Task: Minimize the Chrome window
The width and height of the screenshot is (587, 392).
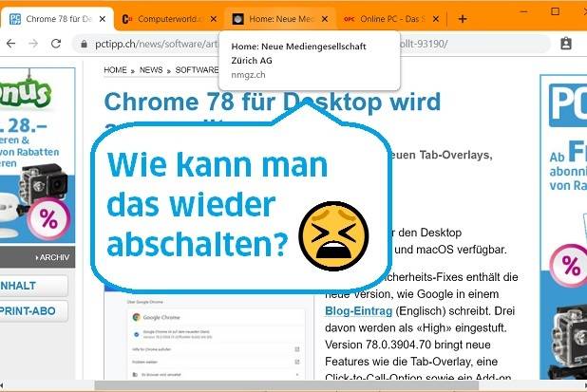Action: pyautogui.click(x=523, y=11)
